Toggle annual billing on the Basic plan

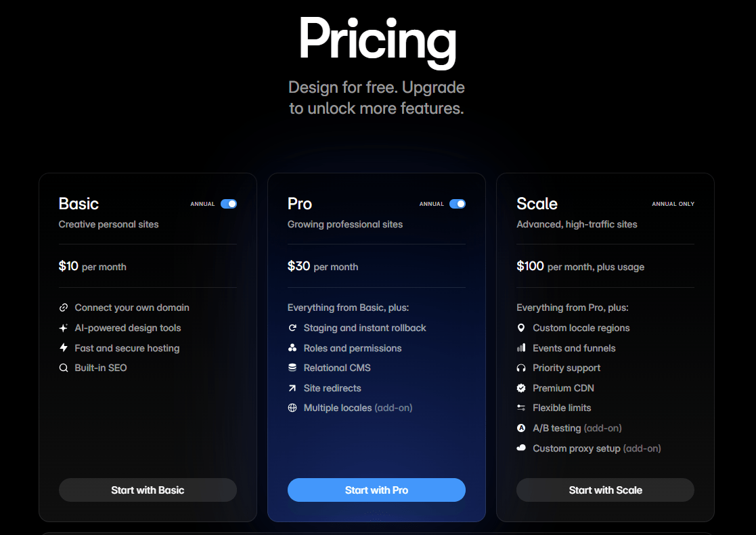click(229, 203)
